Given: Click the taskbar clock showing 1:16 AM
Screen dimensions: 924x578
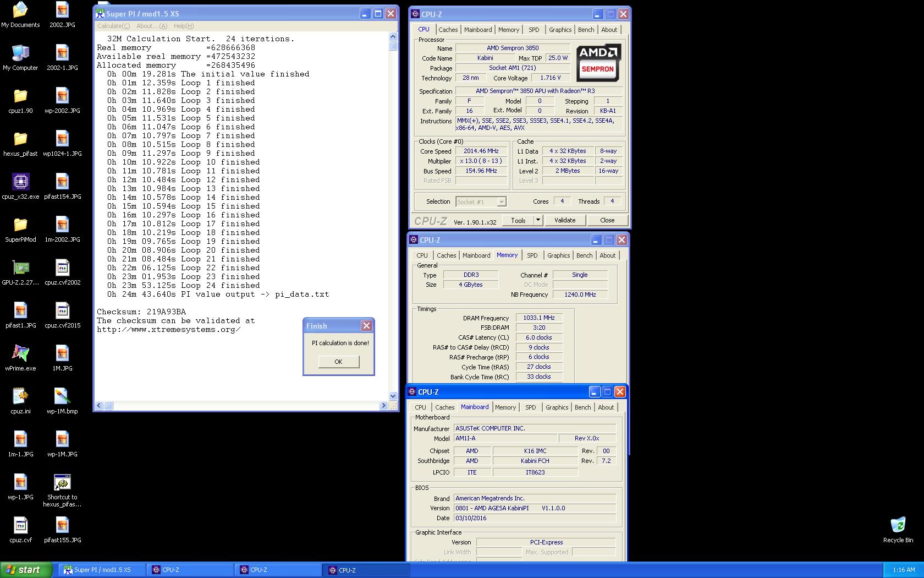Looking at the screenshot, I should coord(904,570).
